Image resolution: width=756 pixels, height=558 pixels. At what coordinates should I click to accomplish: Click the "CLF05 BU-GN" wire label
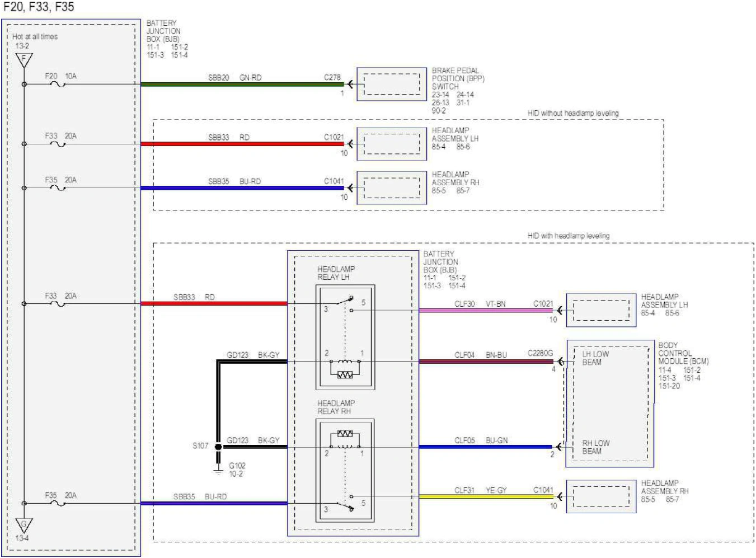point(481,440)
